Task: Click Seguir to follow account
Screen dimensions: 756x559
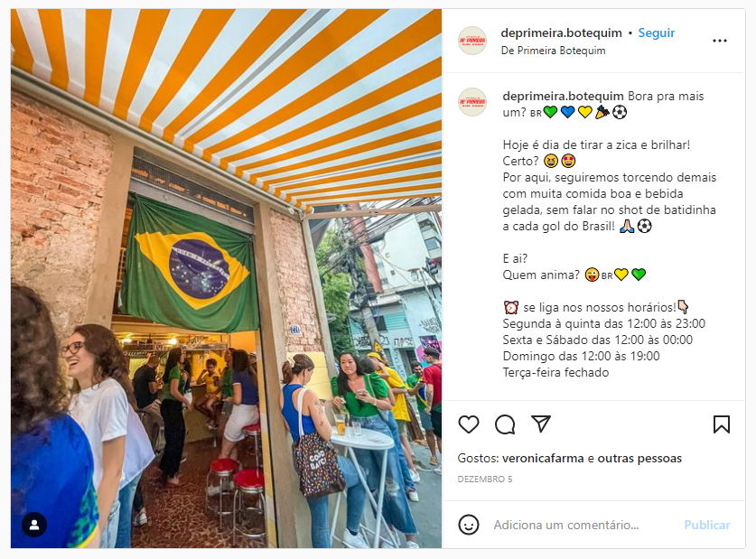Action: [x=657, y=33]
